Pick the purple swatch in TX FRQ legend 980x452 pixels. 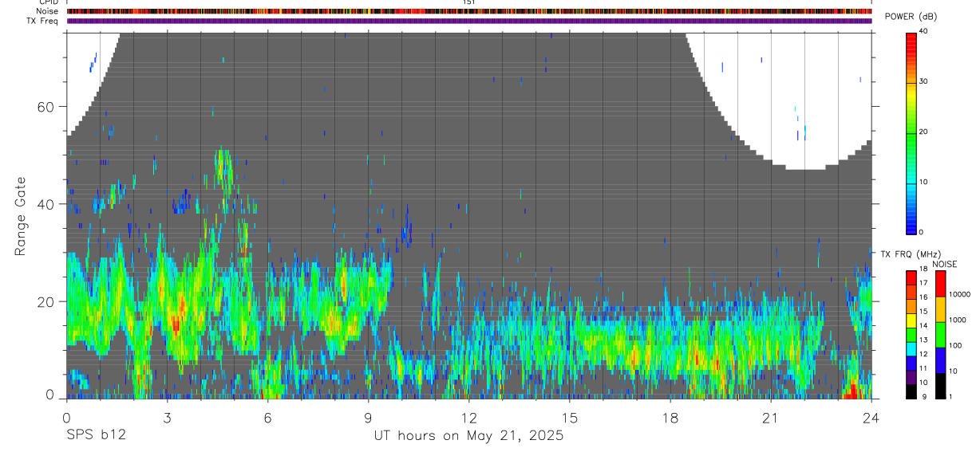[911, 377]
